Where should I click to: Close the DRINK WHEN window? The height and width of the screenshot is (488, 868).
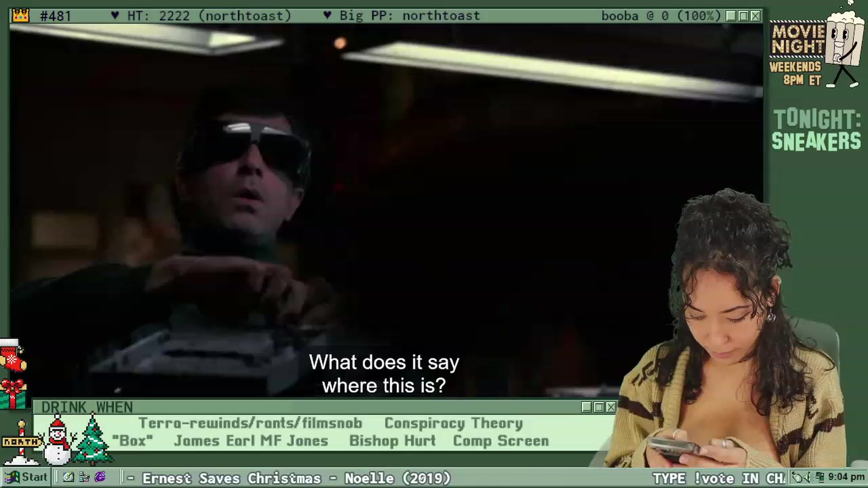[611, 407]
